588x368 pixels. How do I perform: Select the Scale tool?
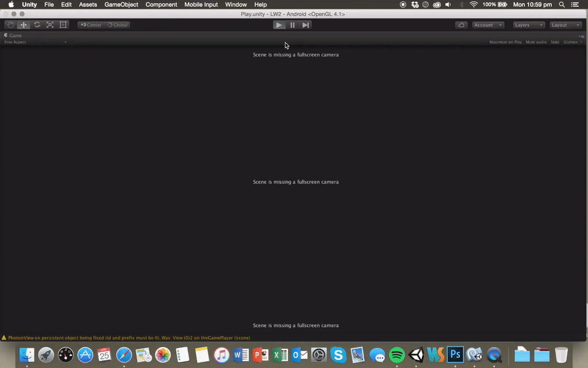(50, 25)
